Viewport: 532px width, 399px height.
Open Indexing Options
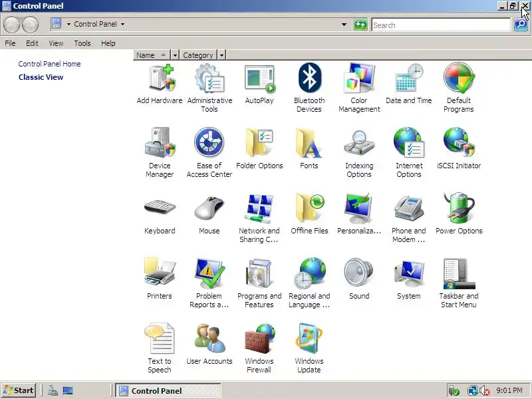tap(359, 153)
